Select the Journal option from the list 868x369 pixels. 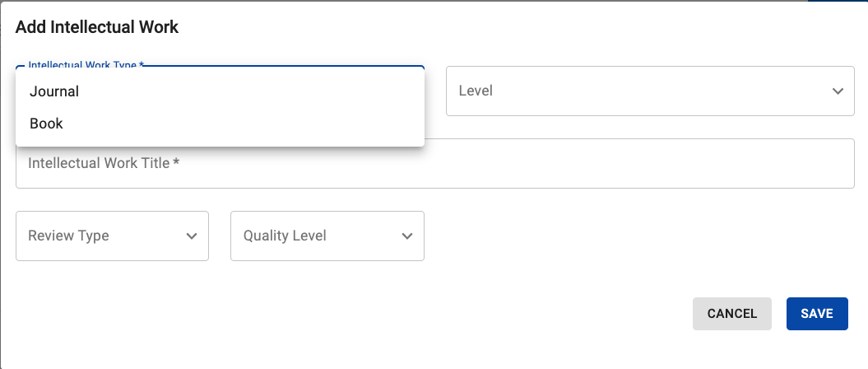54,91
